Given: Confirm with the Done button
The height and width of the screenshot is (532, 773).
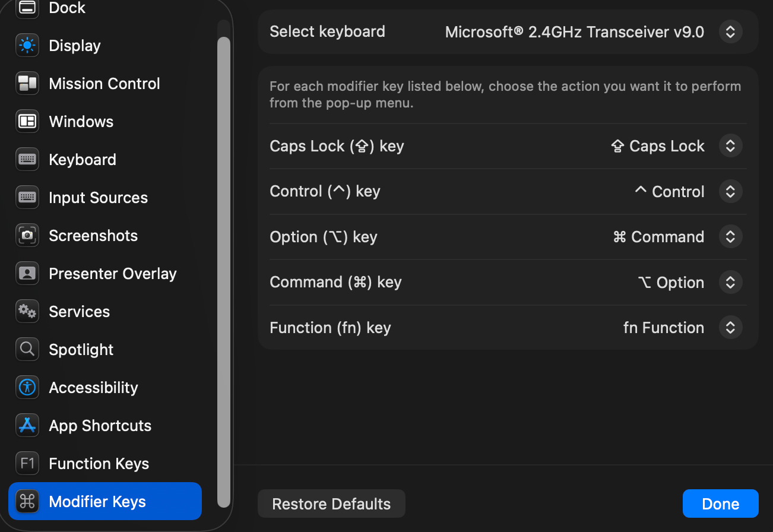Looking at the screenshot, I should 720,504.
